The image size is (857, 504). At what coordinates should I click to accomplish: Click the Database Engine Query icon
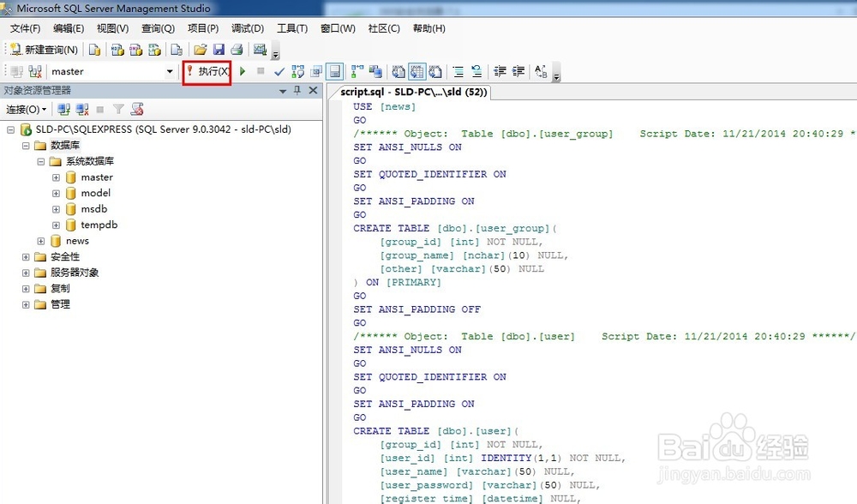coord(94,50)
